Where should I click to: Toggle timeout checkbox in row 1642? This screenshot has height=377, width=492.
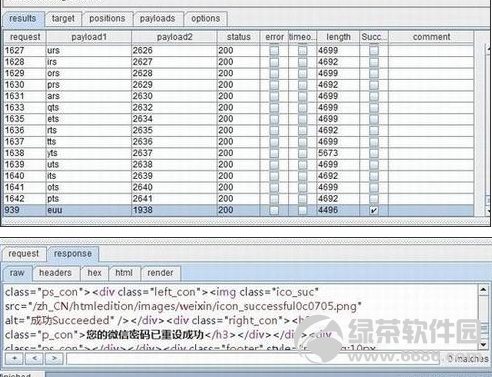click(x=302, y=199)
